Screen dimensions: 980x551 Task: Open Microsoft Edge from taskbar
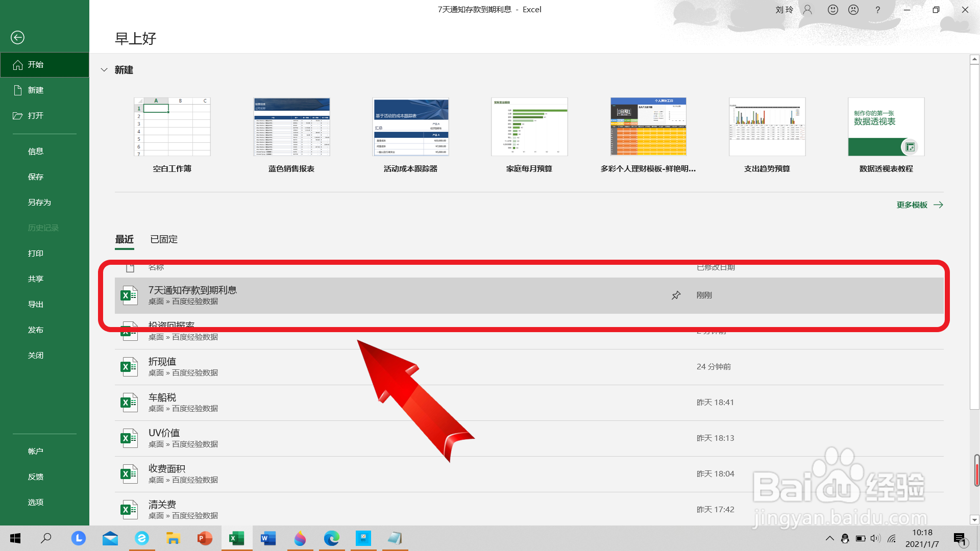pyautogui.click(x=332, y=538)
